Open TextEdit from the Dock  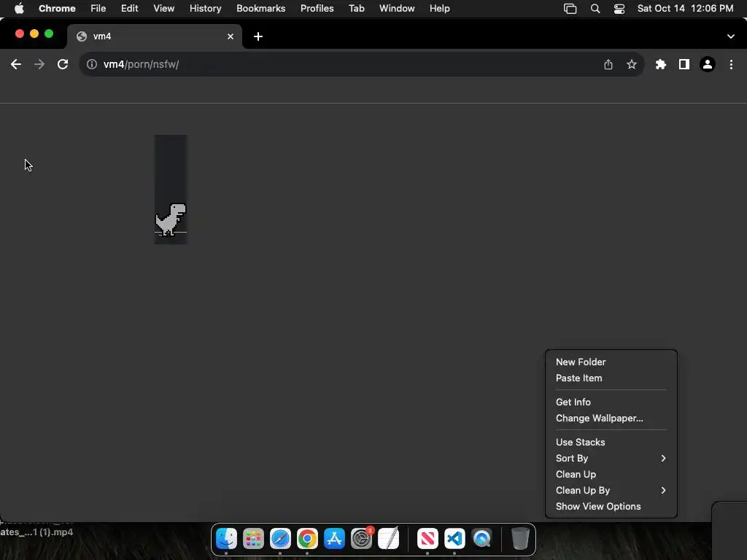[389, 539]
